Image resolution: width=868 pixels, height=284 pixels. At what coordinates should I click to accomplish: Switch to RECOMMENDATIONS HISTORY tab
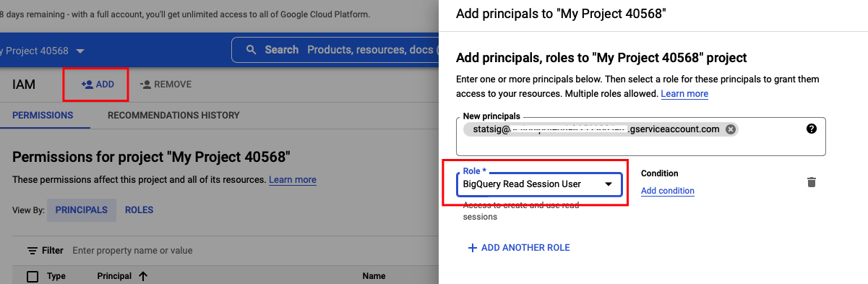click(173, 115)
